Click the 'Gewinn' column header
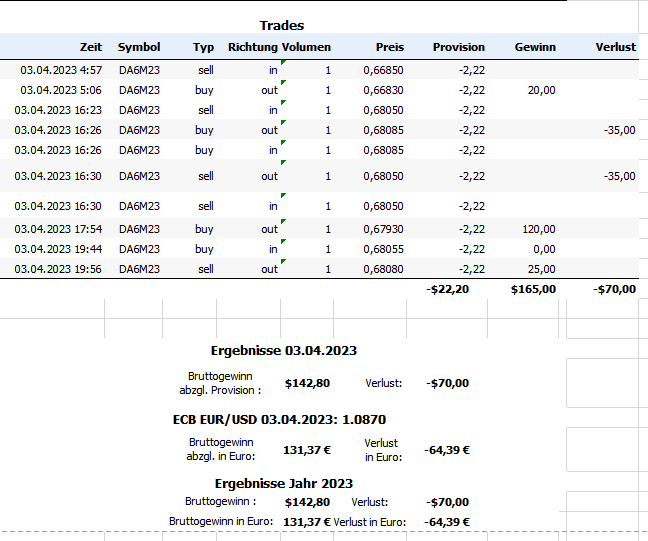This screenshot has height=541, width=648. pos(535,47)
